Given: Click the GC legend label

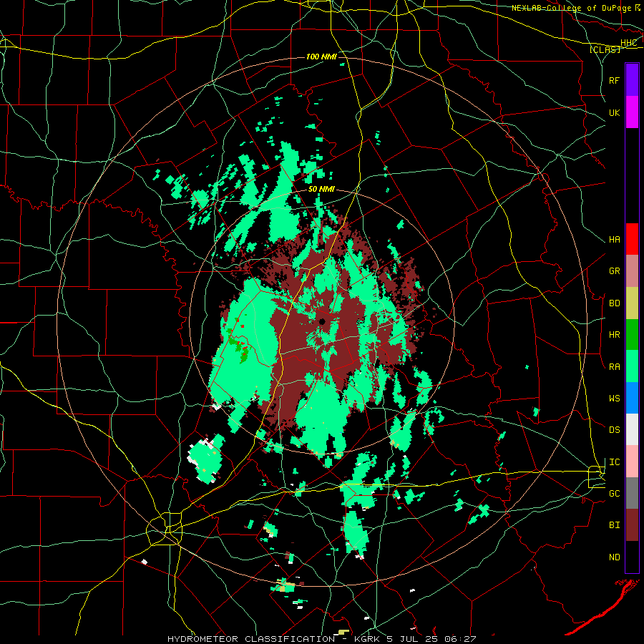Looking at the screenshot, I should (614, 494).
